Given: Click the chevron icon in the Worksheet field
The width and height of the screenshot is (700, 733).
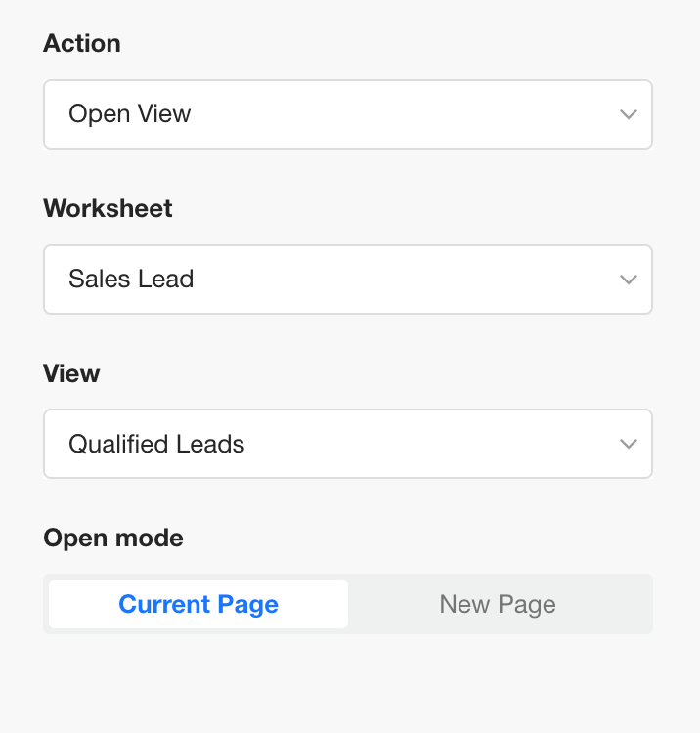Looking at the screenshot, I should pos(629,280).
